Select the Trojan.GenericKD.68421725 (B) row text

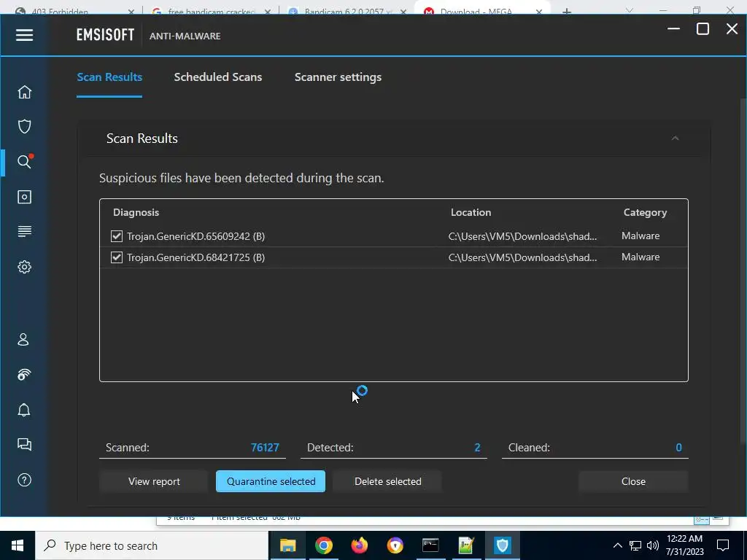196,257
